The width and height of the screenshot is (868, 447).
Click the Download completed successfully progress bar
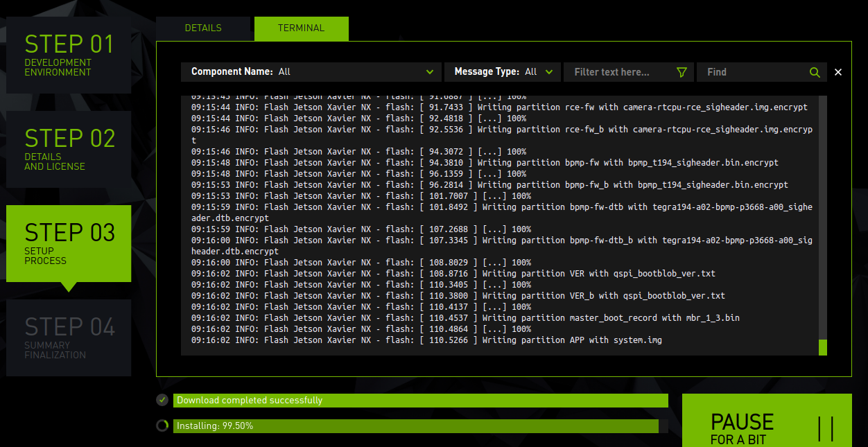tap(421, 401)
